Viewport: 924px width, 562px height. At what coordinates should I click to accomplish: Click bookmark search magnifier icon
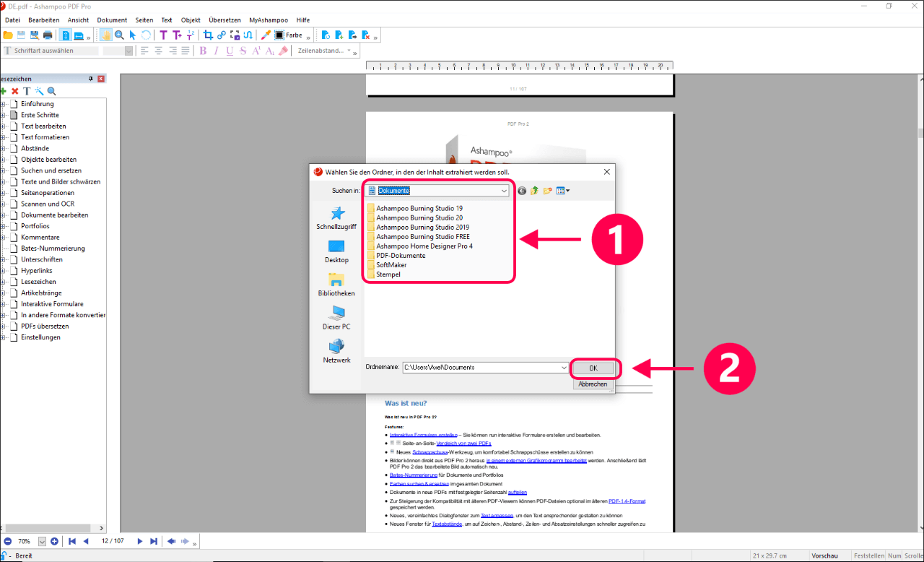(51, 91)
